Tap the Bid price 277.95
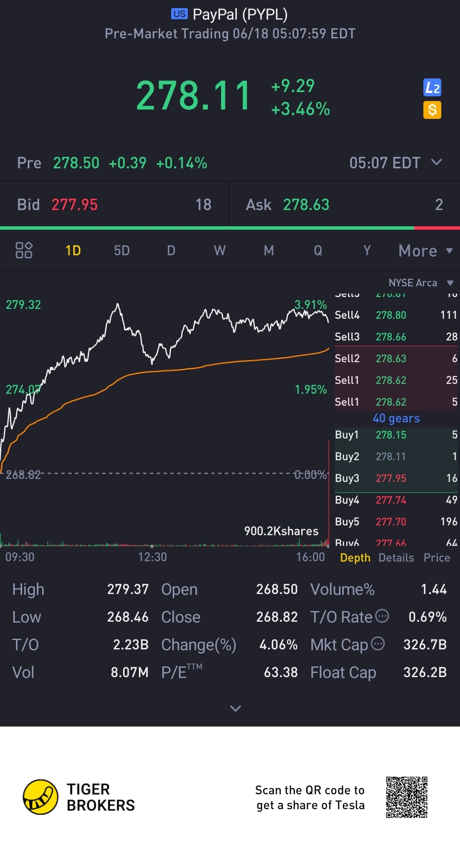Screen dimensions: 460x868 pos(75,205)
